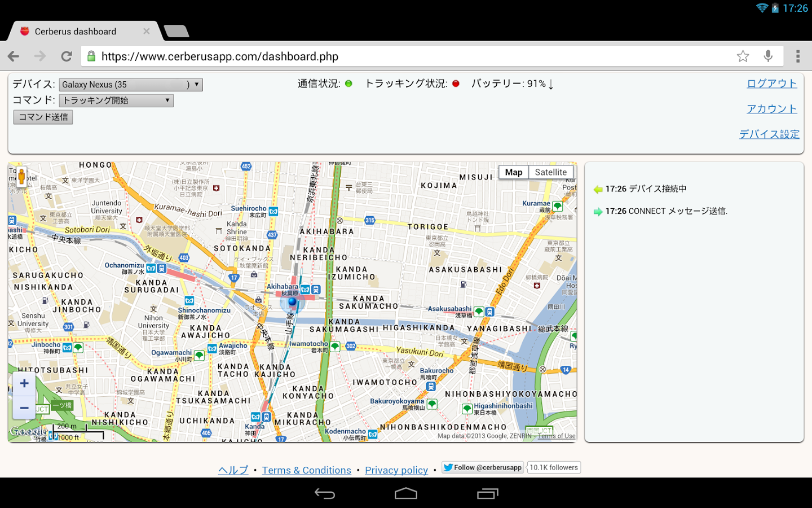Bookmark page with the star icon

(x=743, y=56)
